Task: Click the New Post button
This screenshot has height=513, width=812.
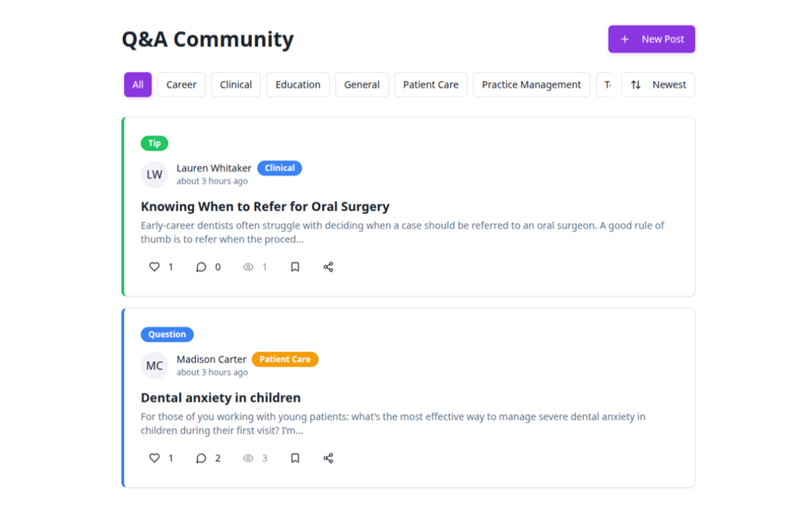Action: click(651, 39)
